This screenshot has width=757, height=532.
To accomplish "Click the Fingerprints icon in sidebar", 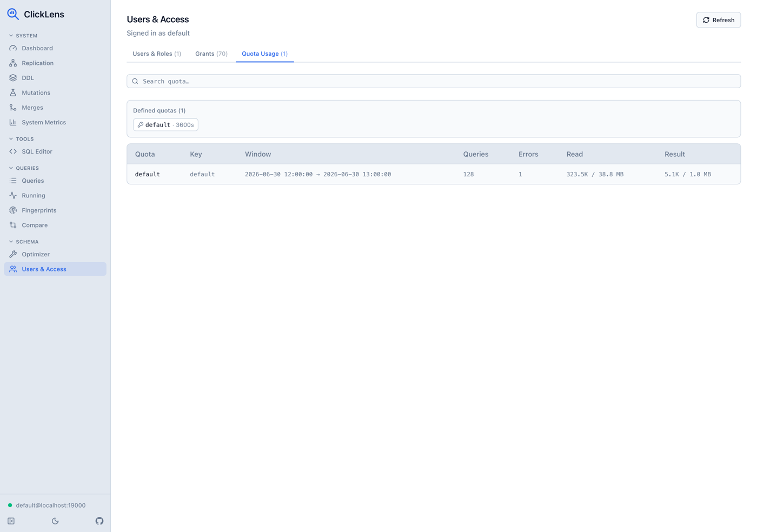I will point(13,210).
